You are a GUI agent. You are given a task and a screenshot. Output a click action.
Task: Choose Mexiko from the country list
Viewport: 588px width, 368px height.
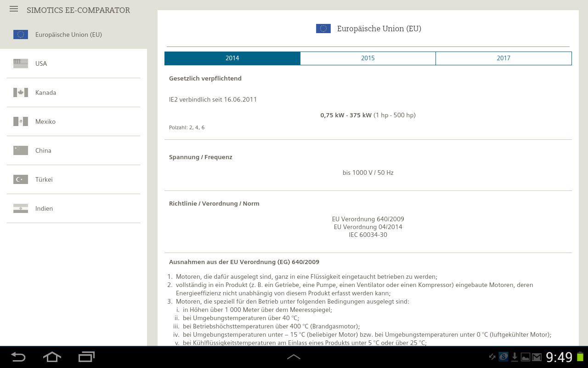pos(73,121)
